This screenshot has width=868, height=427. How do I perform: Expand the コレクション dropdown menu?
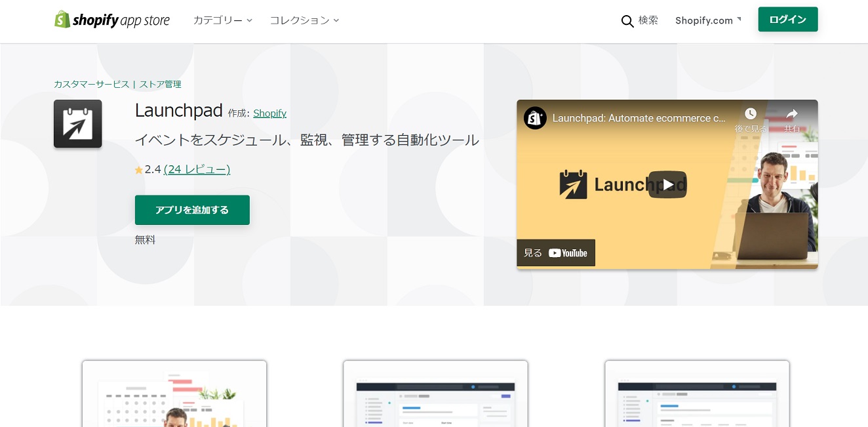[x=304, y=20]
